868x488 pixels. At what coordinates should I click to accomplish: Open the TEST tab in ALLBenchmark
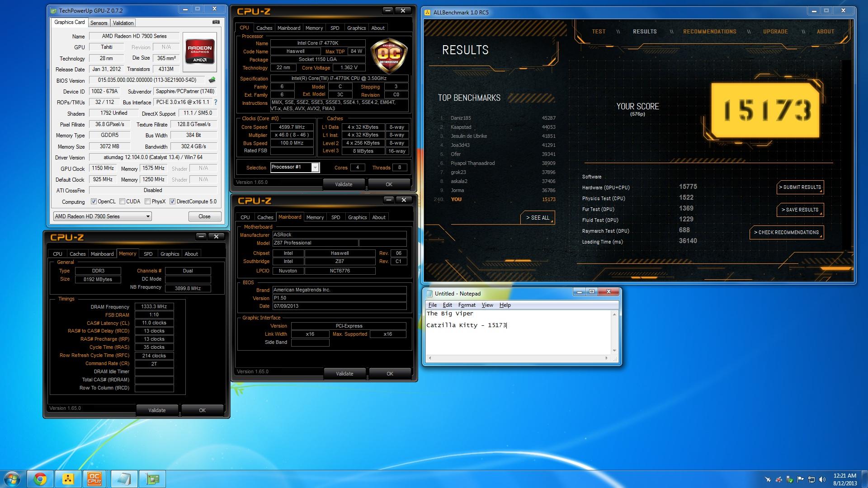point(599,32)
